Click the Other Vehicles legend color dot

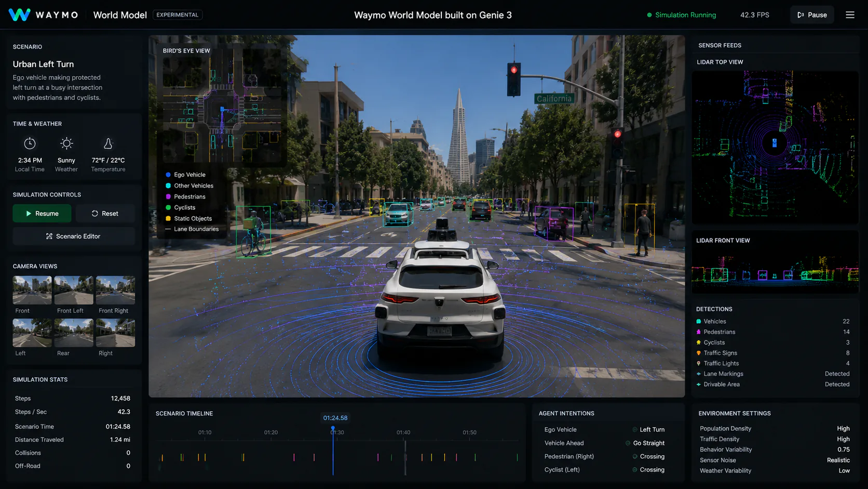point(168,186)
